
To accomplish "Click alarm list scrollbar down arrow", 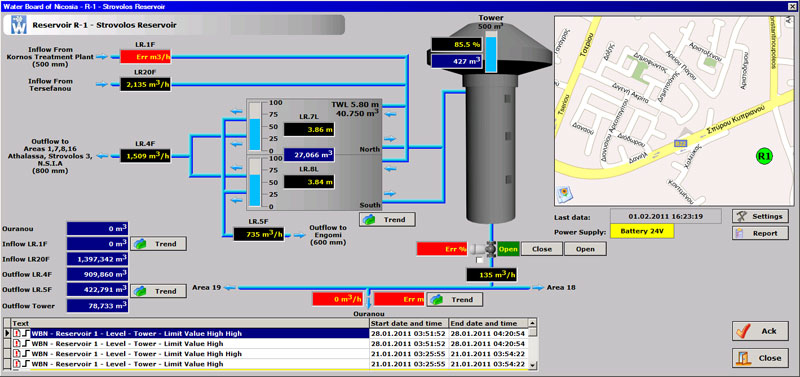I will tap(533, 365).
